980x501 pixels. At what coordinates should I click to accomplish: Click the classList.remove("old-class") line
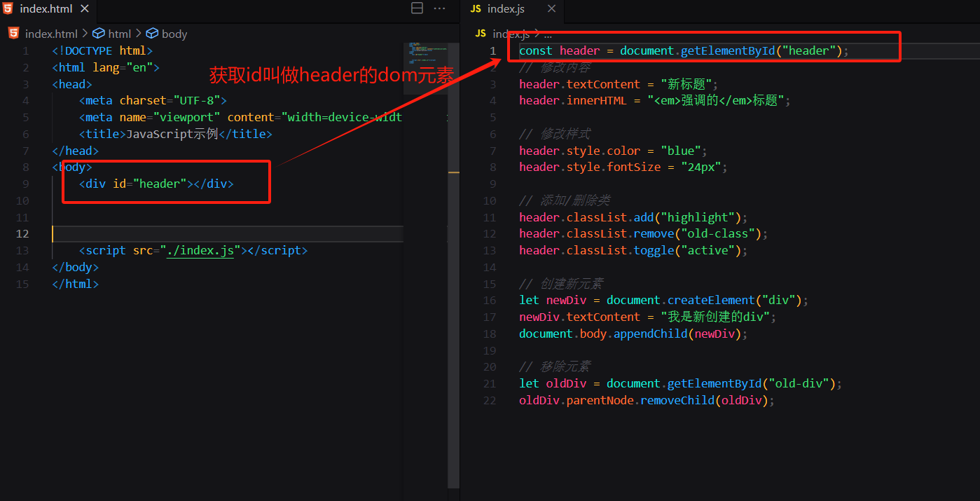pyautogui.click(x=644, y=233)
